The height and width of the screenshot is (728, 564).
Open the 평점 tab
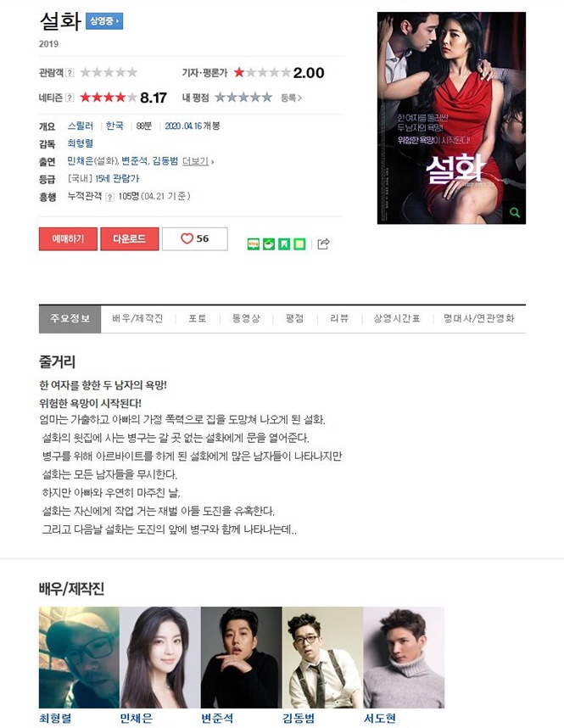coord(295,318)
